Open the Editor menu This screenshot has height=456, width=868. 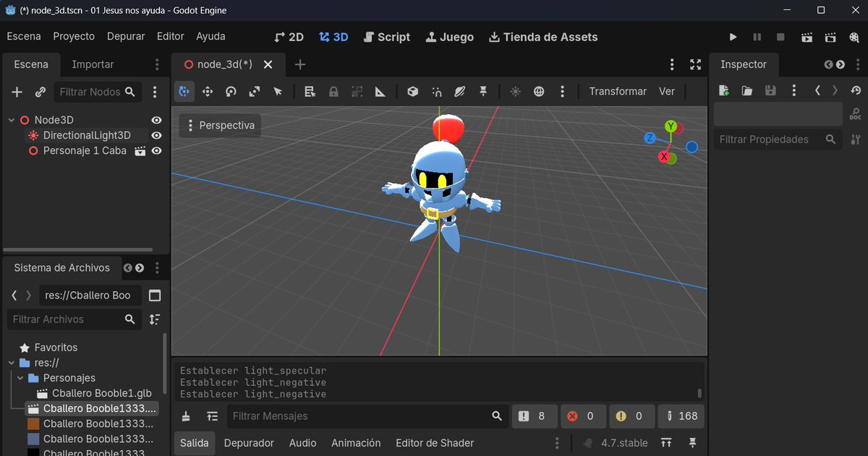(x=171, y=36)
